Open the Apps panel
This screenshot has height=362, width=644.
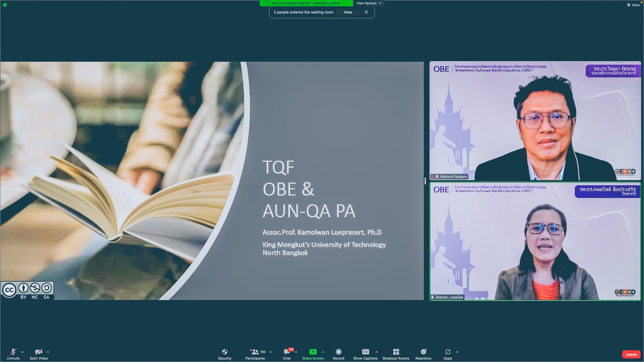pyautogui.click(x=448, y=354)
